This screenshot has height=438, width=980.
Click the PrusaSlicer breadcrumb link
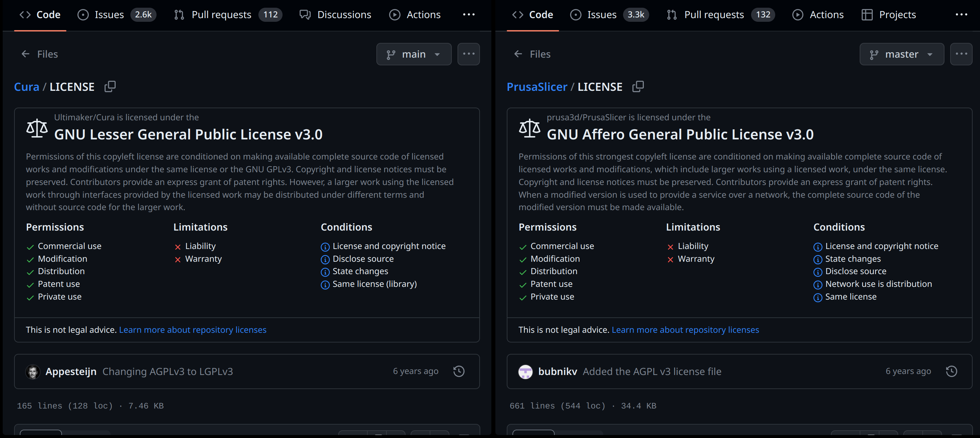[537, 87]
